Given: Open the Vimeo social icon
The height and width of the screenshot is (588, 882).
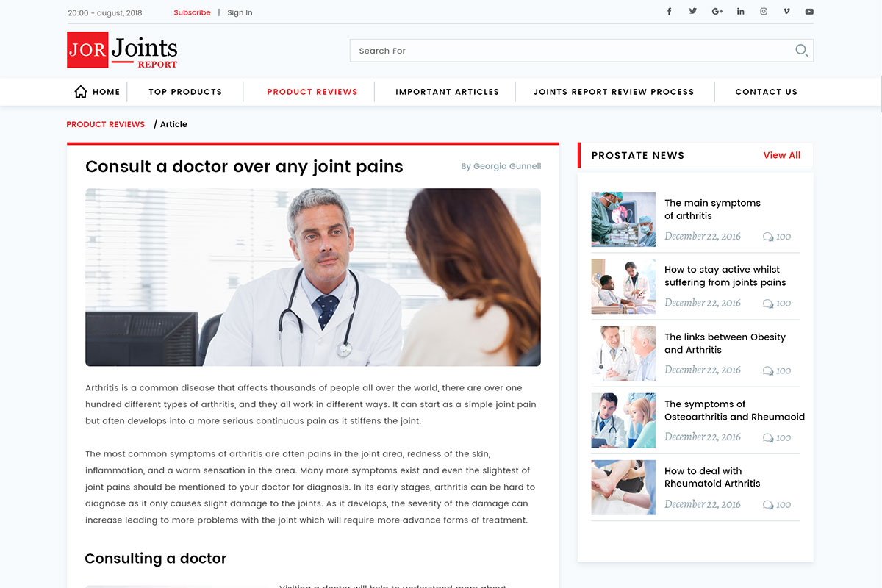Looking at the screenshot, I should pos(786,12).
